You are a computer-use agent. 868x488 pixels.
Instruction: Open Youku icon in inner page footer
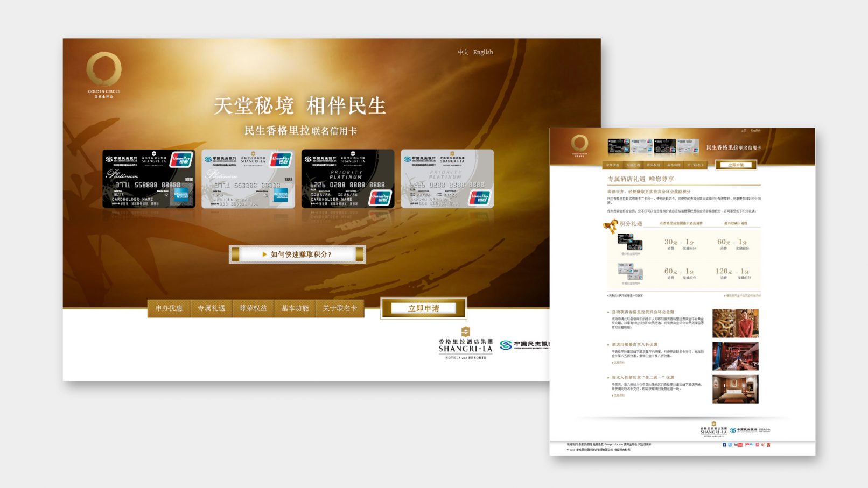pos(749,444)
